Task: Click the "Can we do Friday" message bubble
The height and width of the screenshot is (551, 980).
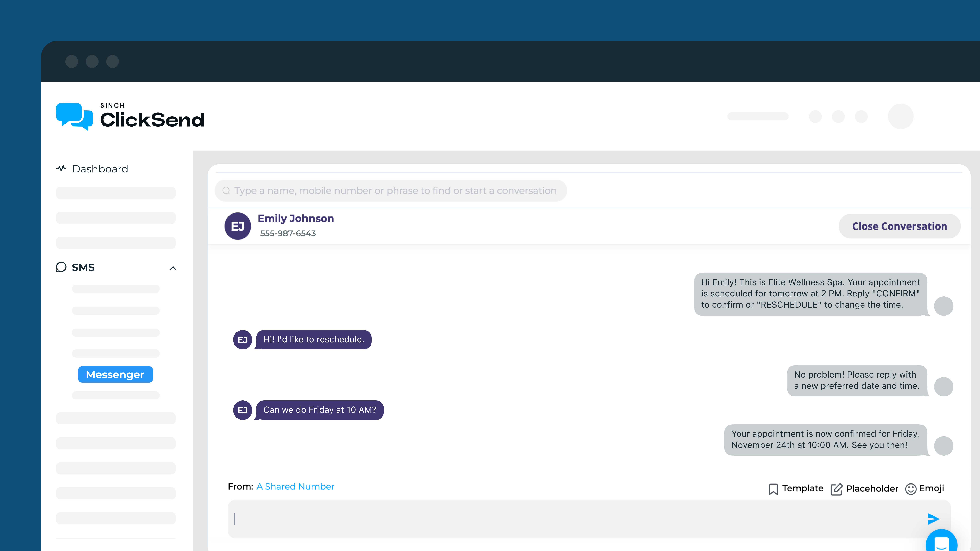Action: (x=320, y=410)
